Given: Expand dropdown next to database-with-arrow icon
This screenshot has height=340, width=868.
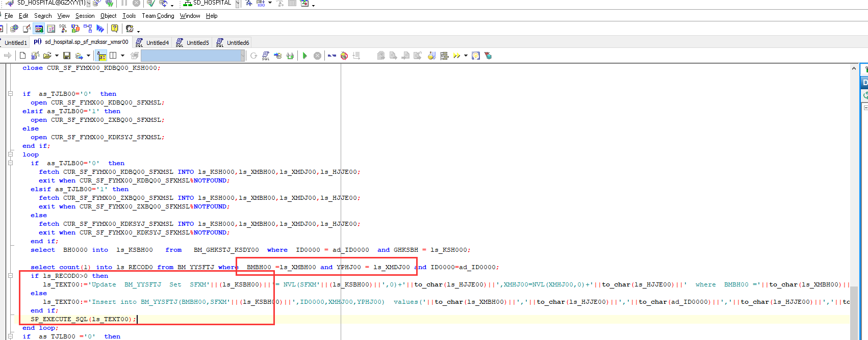Looking at the screenshot, I should pos(88,56).
